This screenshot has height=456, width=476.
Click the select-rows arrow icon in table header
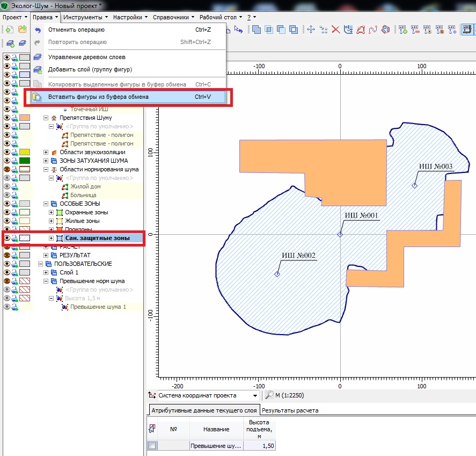click(152, 429)
